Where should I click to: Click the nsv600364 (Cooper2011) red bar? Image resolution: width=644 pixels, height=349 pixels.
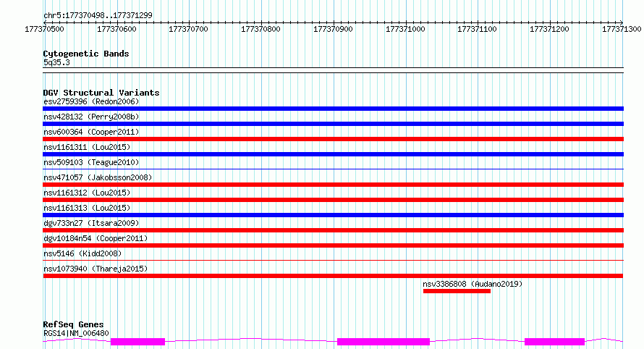coord(333,139)
